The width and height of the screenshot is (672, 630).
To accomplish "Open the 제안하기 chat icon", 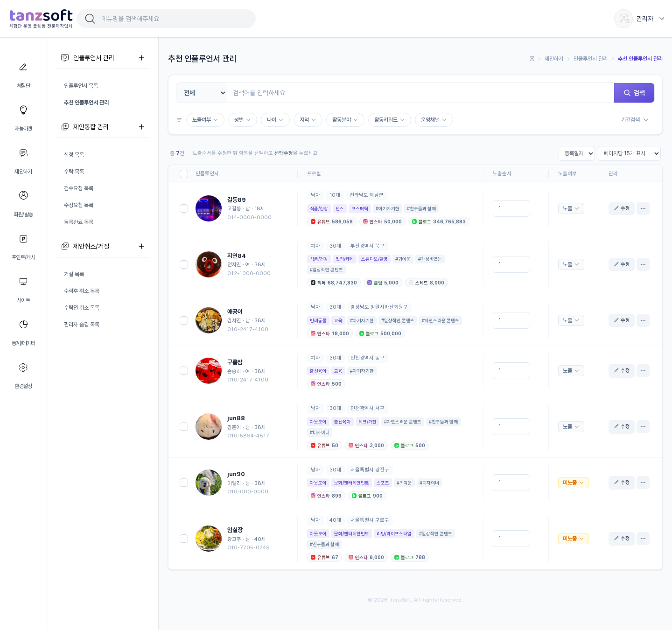I will 23,153.
